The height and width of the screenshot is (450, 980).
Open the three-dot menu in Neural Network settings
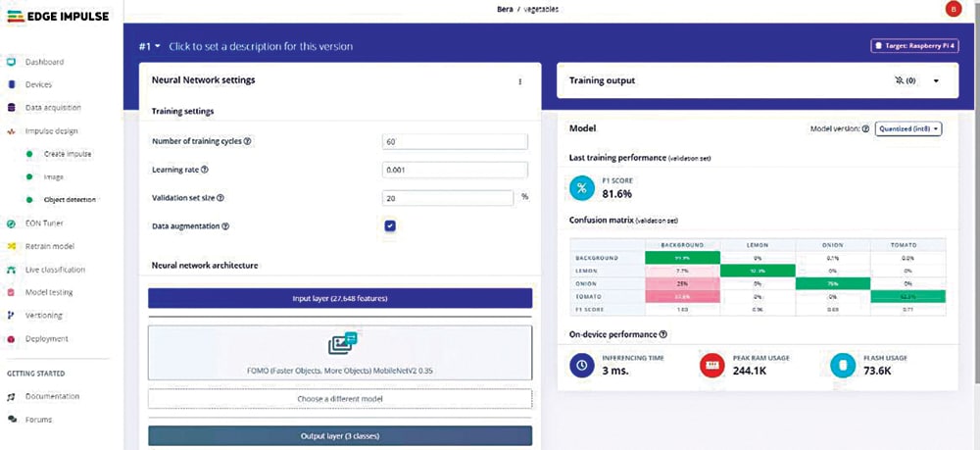point(520,81)
